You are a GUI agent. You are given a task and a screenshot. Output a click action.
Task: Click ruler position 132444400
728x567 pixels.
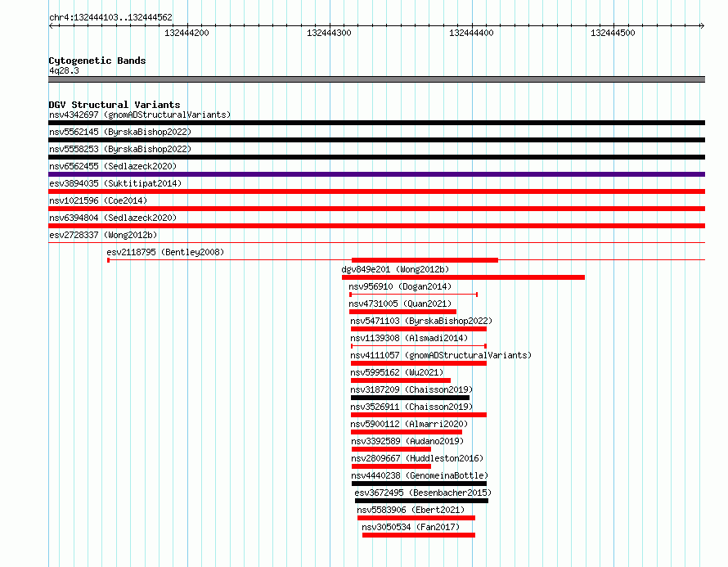(471, 33)
